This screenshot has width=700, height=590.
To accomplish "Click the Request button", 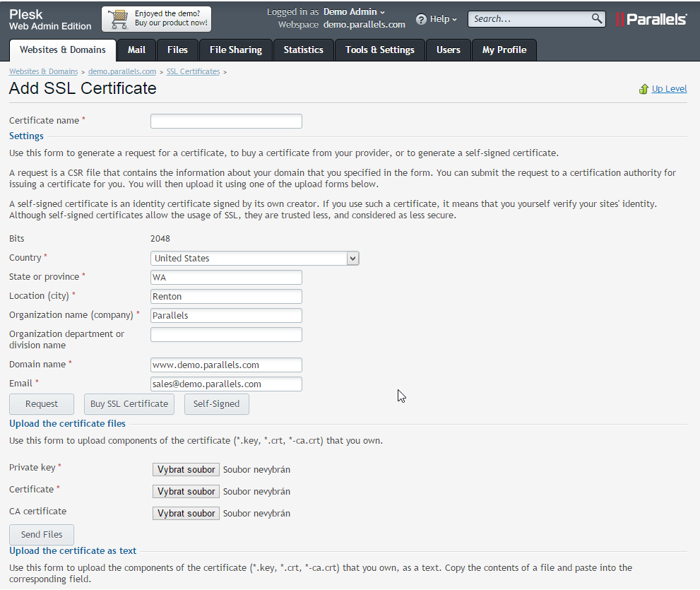I will click(42, 404).
